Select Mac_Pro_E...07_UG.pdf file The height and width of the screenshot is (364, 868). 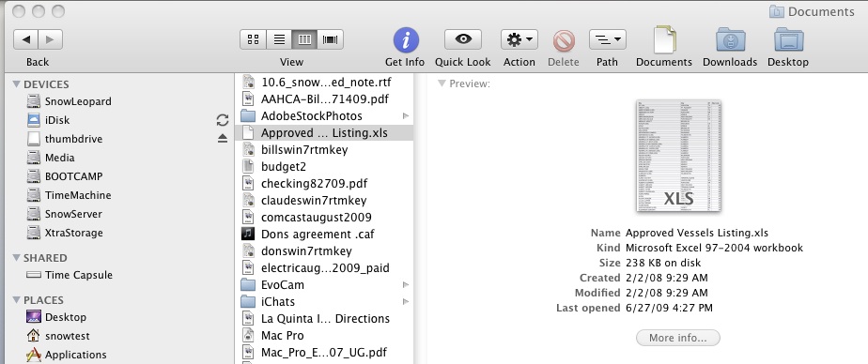coord(324,353)
